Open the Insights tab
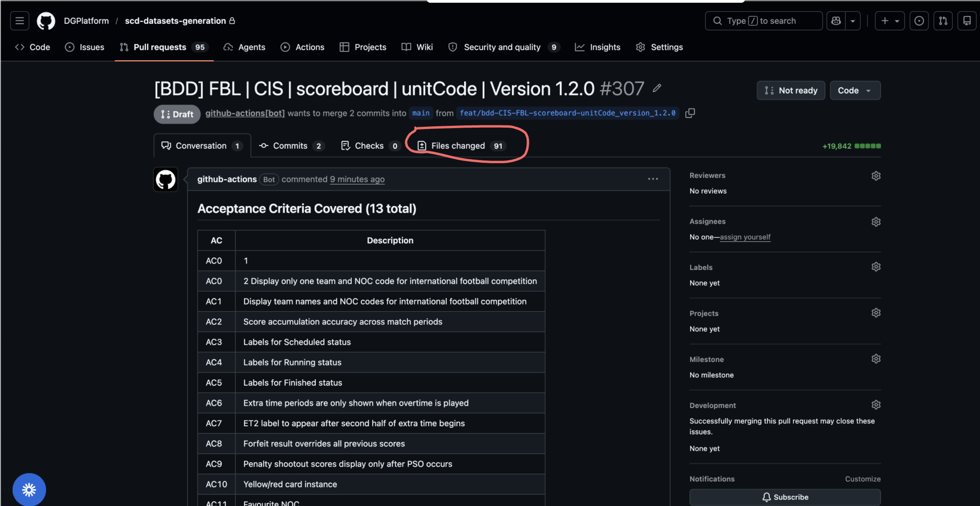Screen dimensions: 980x506 tap(598, 47)
